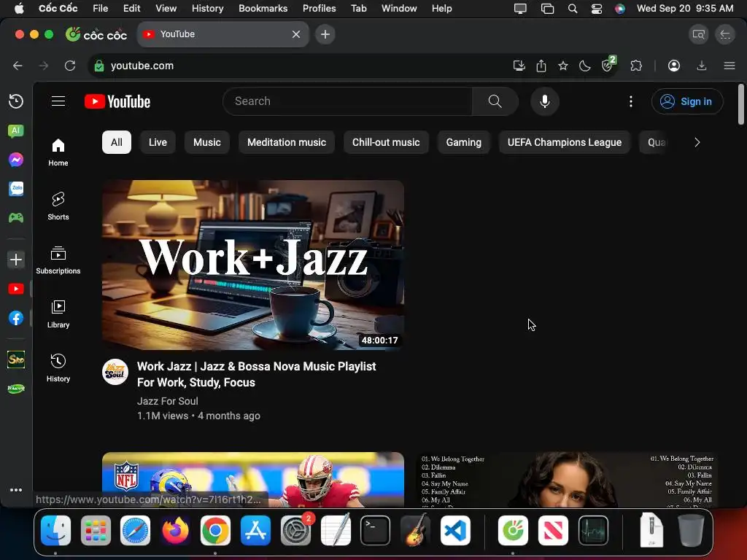Select the UEFA Champions League chip

[x=565, y=142]
